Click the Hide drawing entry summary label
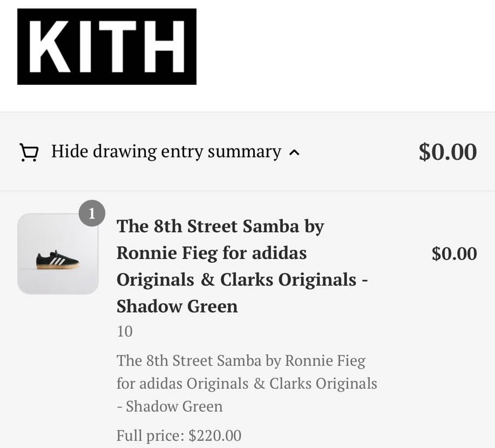The width and height of the screenshot is (495, 448). pos(166,152)
